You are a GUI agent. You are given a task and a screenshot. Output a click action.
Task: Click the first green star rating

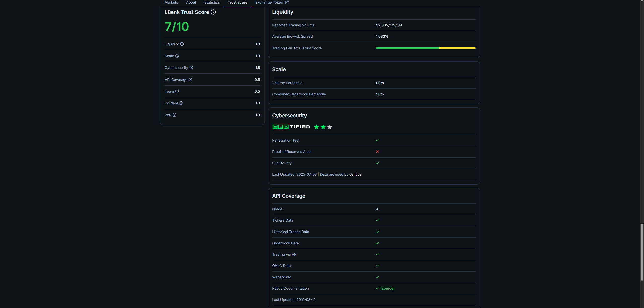coord(316,127)
